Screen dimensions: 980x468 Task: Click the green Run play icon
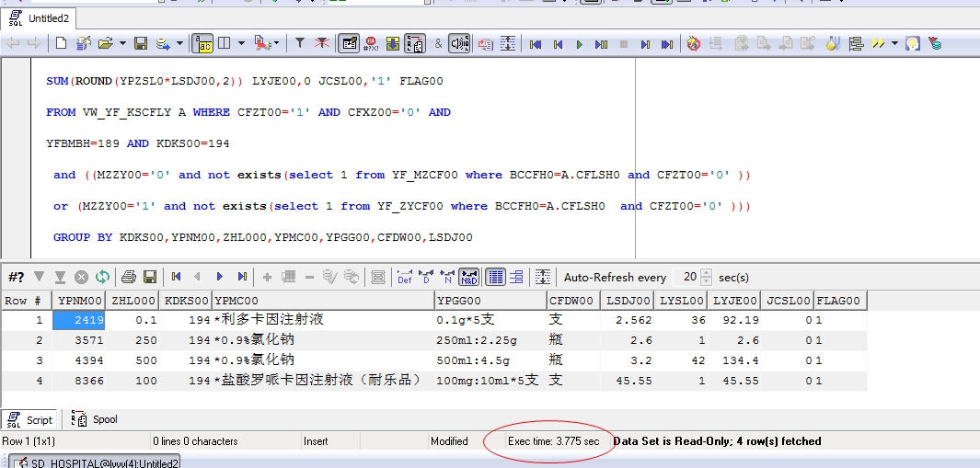580,44
